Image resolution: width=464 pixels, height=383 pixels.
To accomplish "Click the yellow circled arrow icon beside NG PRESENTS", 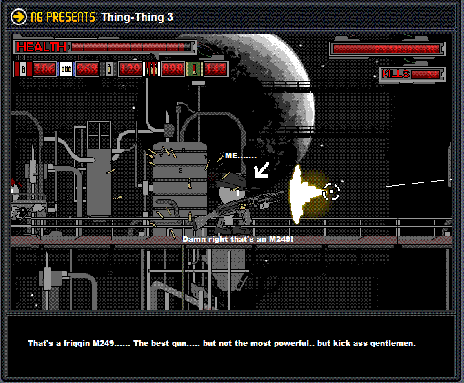I will click(18, 16).
